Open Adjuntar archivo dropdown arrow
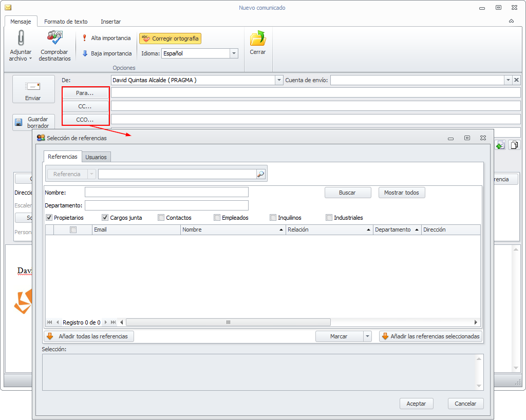 point(30,59)
